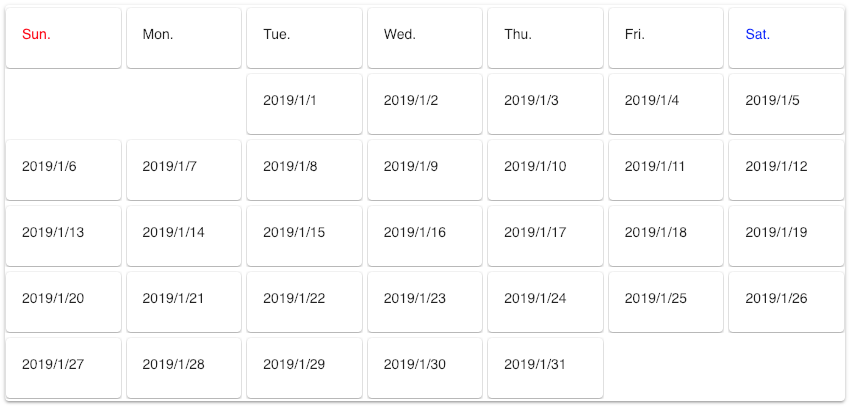The image size is (851, 409).
Task: Select the Sat. column header
Action: [x=786, y=38]
